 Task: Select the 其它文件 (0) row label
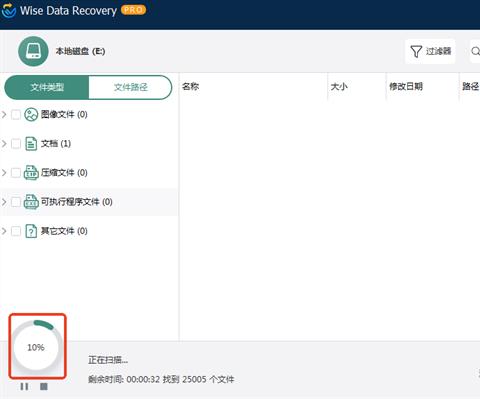[x=64, y=231]
